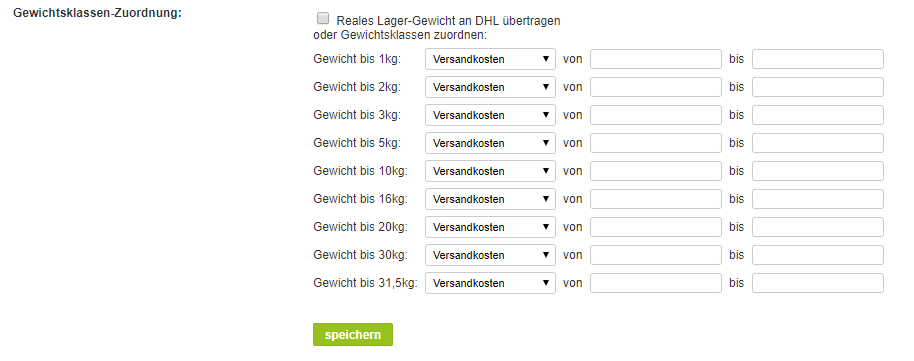Open Versandkosten dropdown for Gewicht bis 1kg

pyautogui.click(x=490, y=59)
